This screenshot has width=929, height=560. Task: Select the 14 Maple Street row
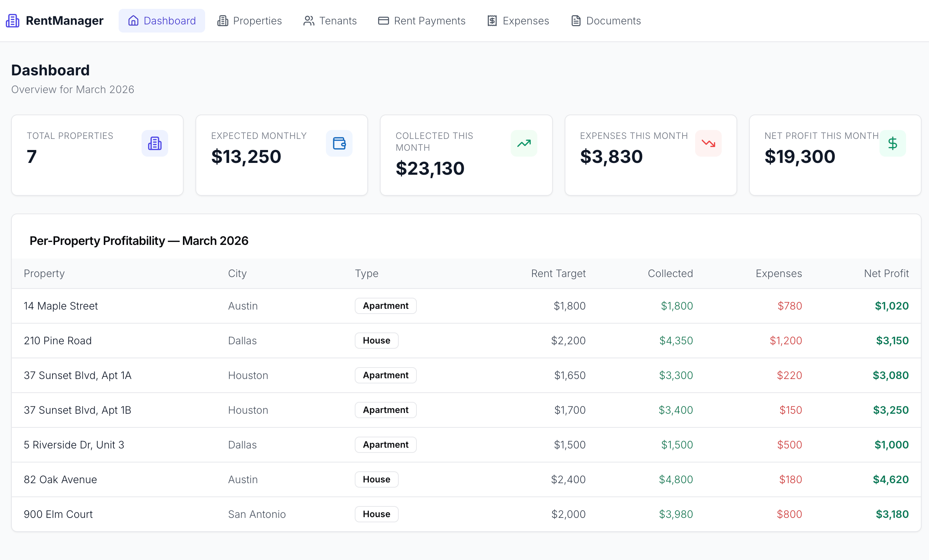click(x=61, y=306)
